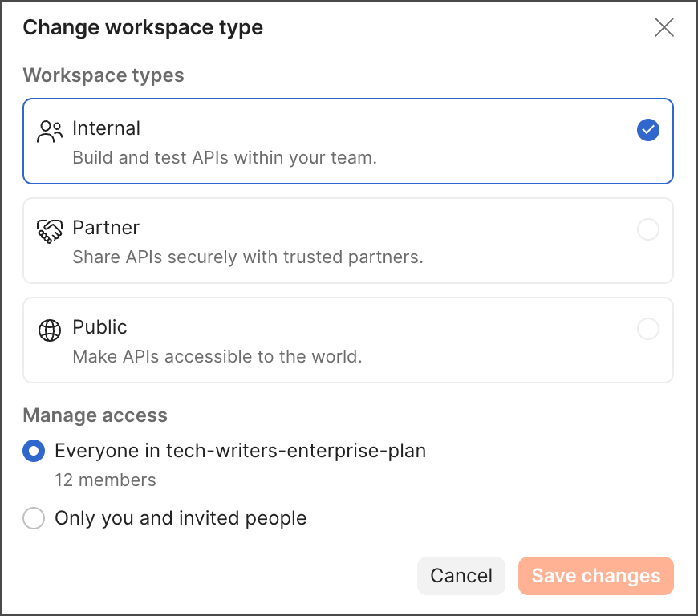Click the "12 members" text
The height and width of the screenshot is (616, 698).
pyautogui.click(x=105, y=480)
